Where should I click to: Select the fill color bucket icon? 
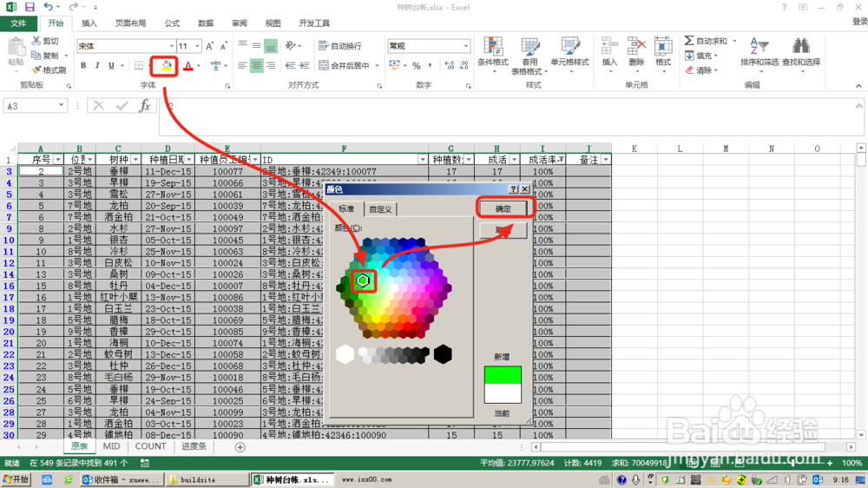[166, 66]
